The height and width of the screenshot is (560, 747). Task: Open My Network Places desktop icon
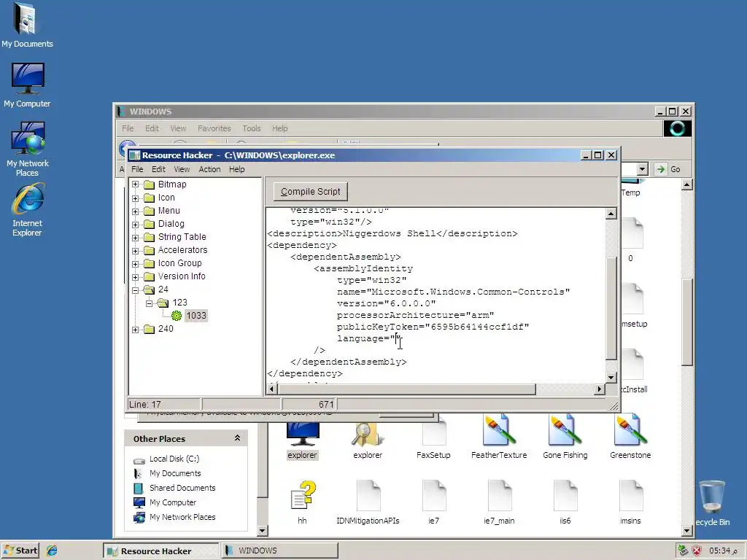click(x=27, y=149)
